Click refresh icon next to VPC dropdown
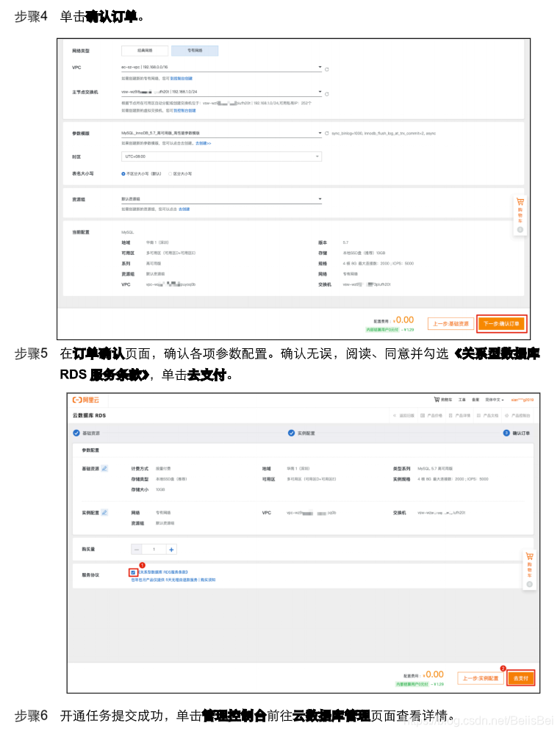This screenshot has height=734, width=560. pos(327,69)
